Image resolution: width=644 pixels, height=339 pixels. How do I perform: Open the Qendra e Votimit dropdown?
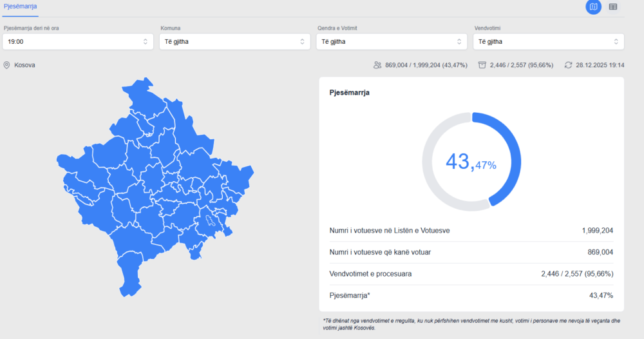(391, 42)
